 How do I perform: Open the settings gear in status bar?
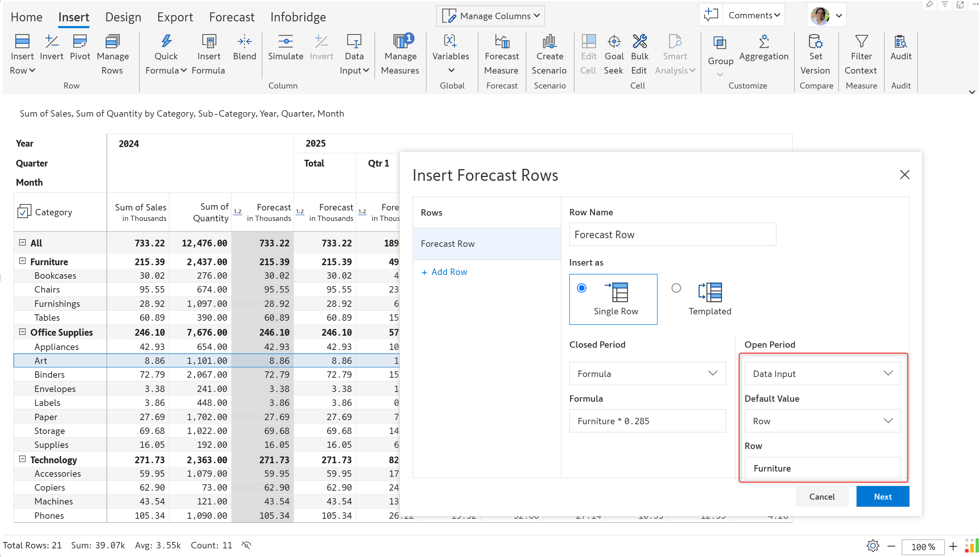(x=873, y=546)
